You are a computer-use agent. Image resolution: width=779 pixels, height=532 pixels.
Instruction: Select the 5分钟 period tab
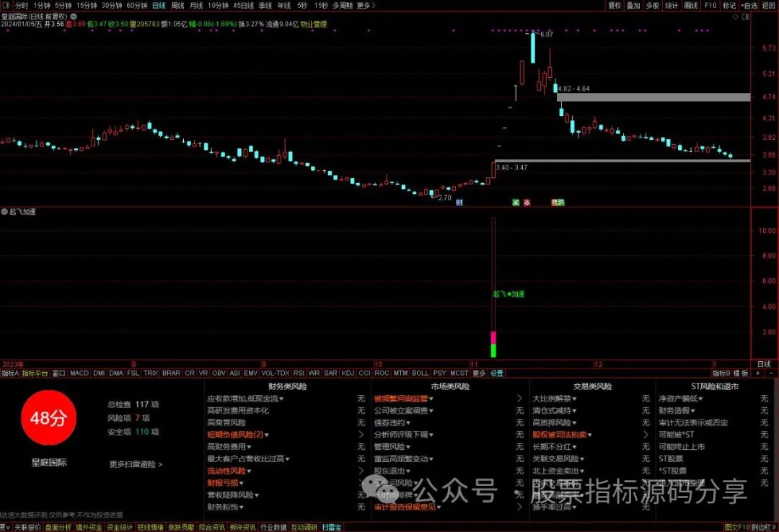coord(63,6)
